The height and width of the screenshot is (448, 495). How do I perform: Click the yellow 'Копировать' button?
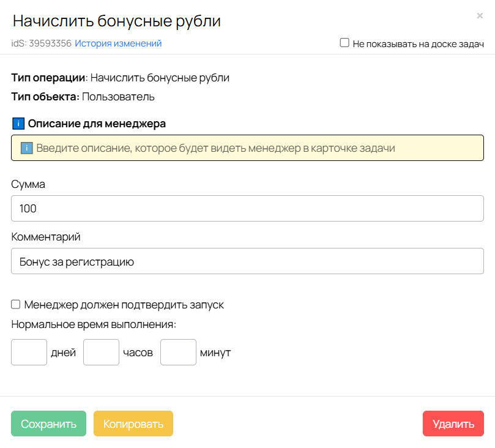(x=133, y=423)
